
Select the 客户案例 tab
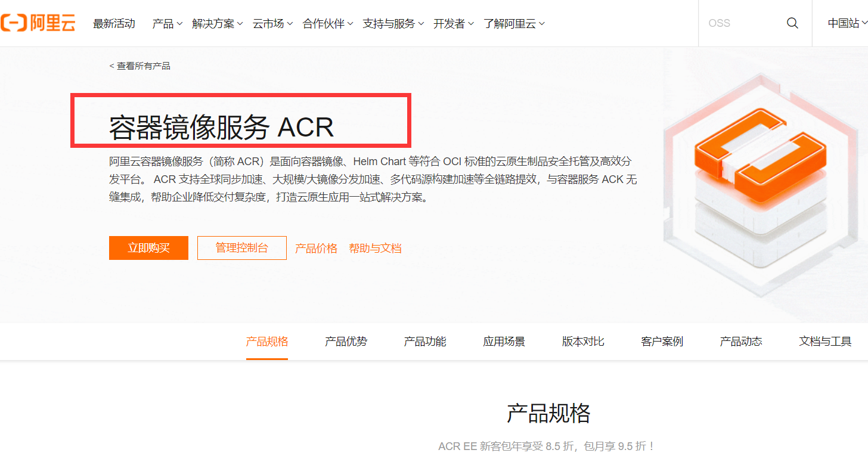662,342
